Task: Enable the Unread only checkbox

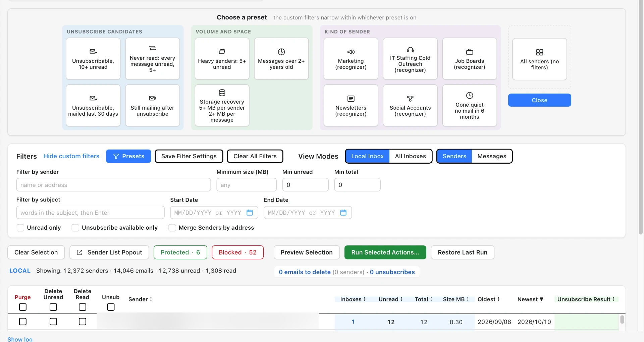Action: pos(20,228)
